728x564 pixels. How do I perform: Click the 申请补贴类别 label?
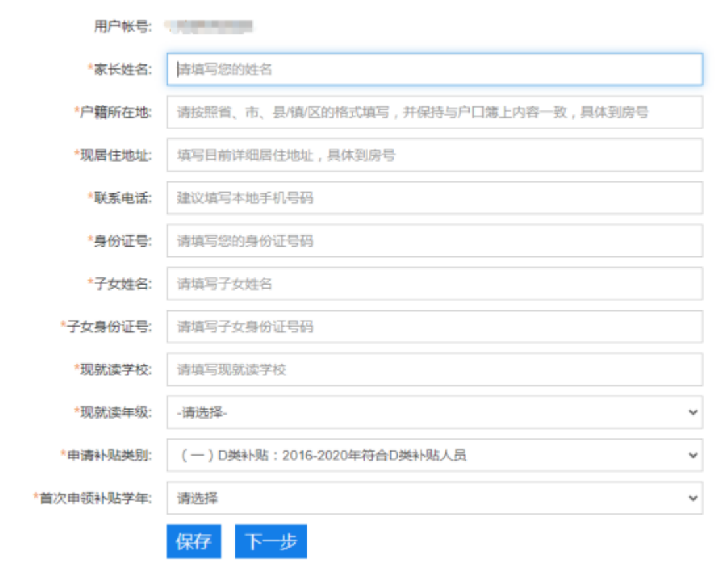click(x=106, y=456)
